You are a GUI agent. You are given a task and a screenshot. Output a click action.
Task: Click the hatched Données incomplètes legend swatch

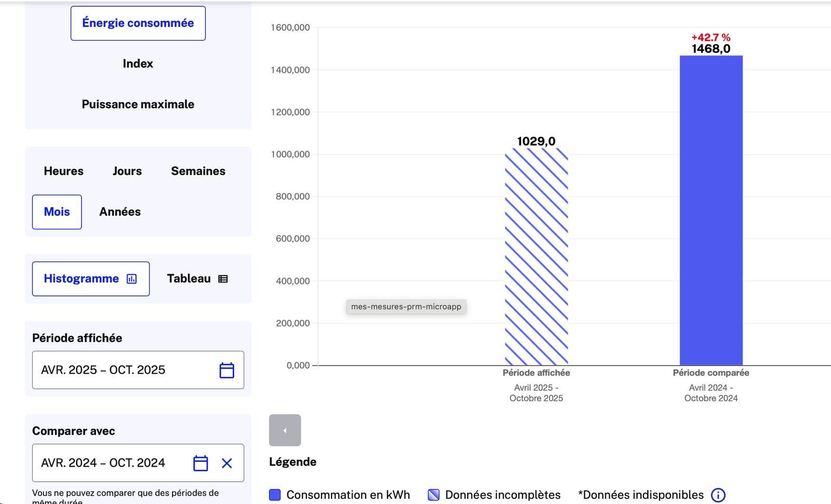pyautogui.click(x=434, y=495)
